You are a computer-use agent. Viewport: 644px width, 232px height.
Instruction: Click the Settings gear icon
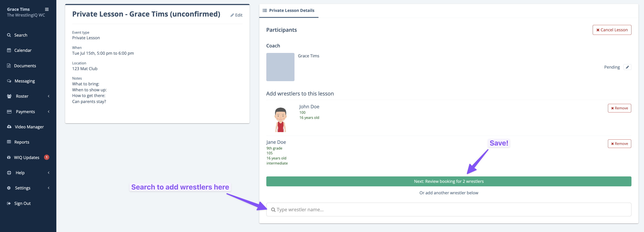[9, 188]
